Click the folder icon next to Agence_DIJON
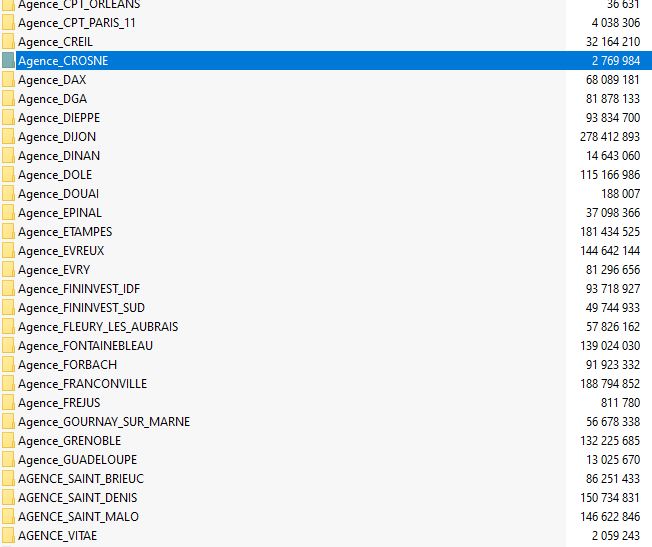 click(8, 137)
